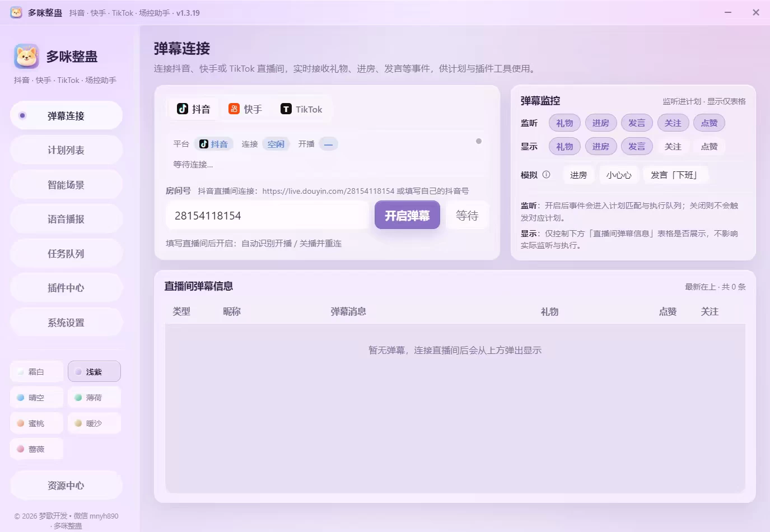
Task: Enable 点赞 in the 显示 row
Action: click(x=709, y=147)
